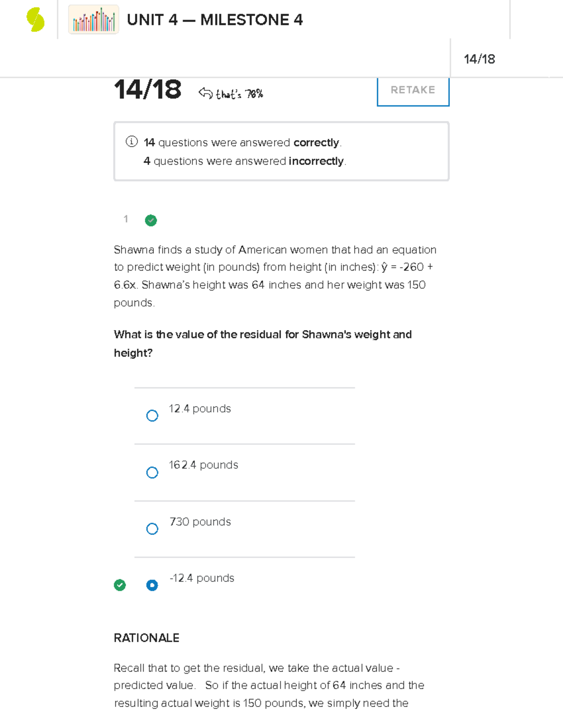Click the RATIONALE heading text
The image size is (563, 728).
[x=146, y=638]
